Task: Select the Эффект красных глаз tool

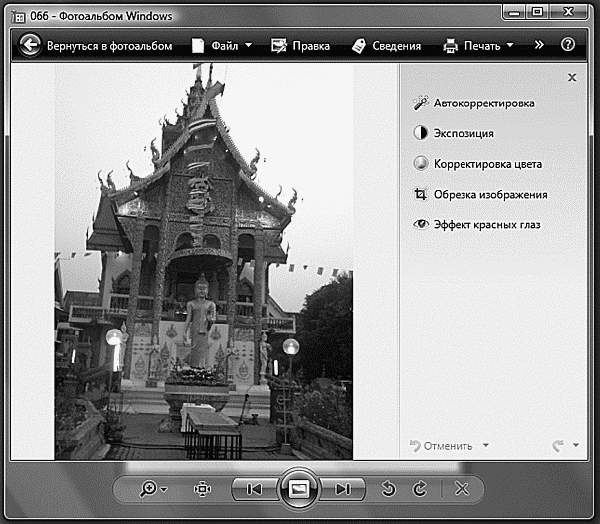Action: point(477,225)
